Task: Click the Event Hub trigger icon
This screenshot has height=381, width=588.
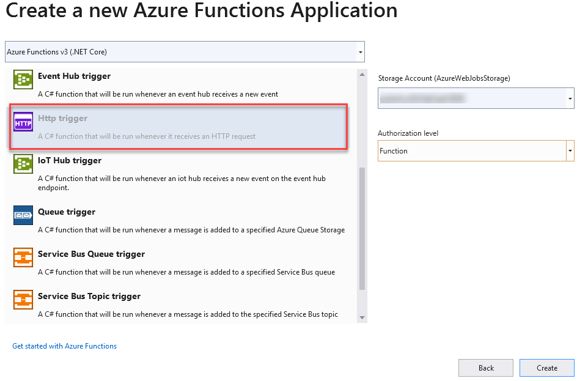Action: [x=23, y=80]
